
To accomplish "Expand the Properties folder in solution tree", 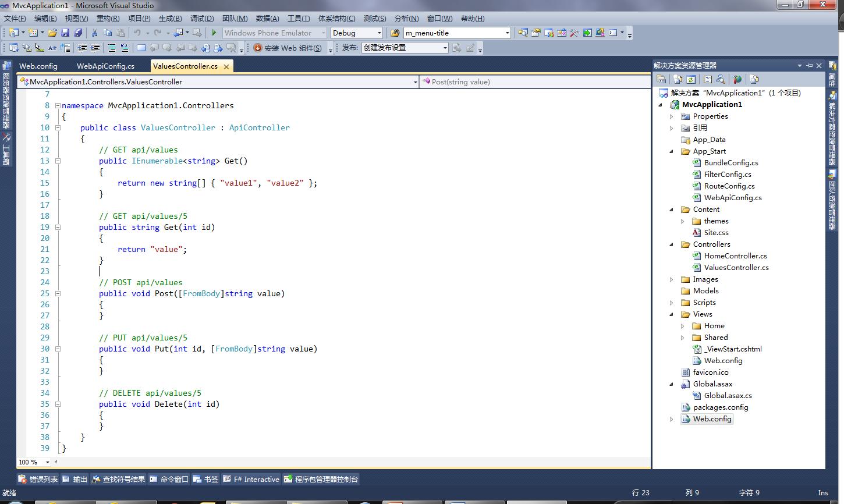I will tap(671, 116).
